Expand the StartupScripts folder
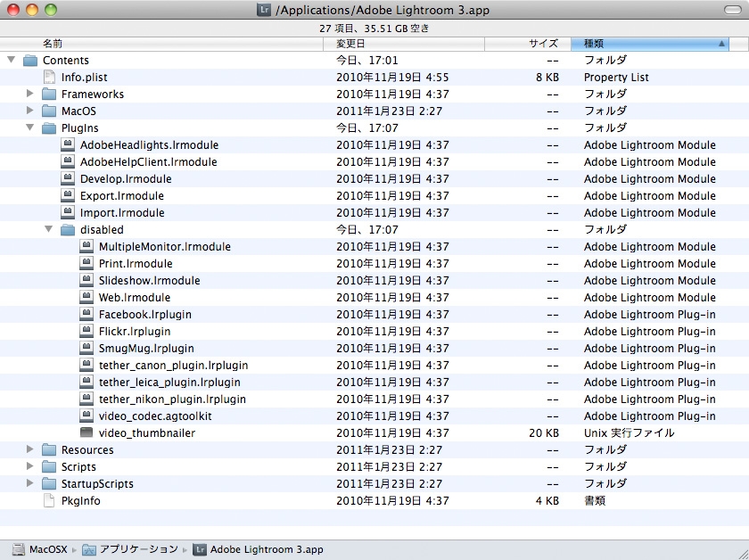This screenshot has height=560, width=749. [x=30, y=483]
